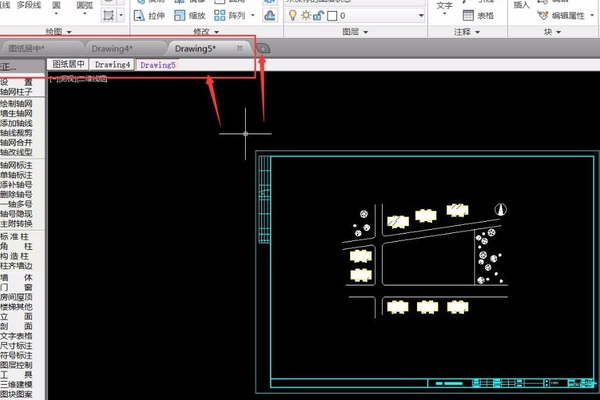This screenshot has height=400, width=600.
Task: Expand the 块 panel
Action: tap(552, 32)
